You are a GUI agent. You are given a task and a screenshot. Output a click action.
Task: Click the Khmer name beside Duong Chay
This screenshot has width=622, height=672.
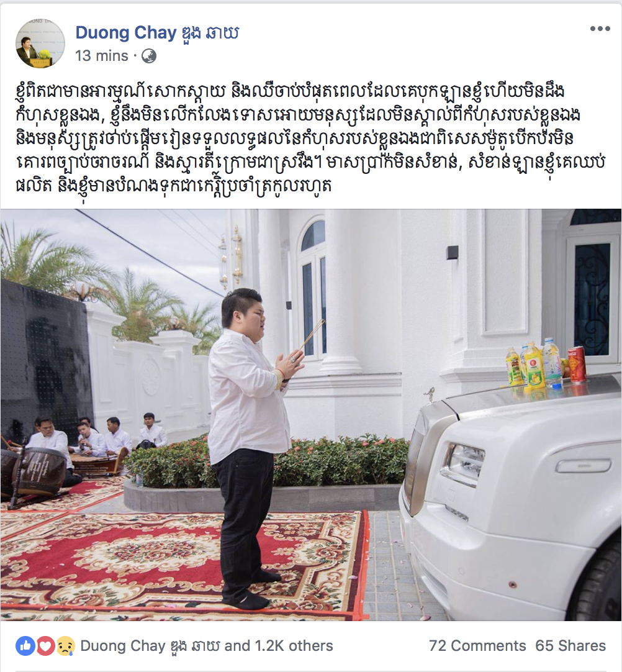(x=209, y=32)
